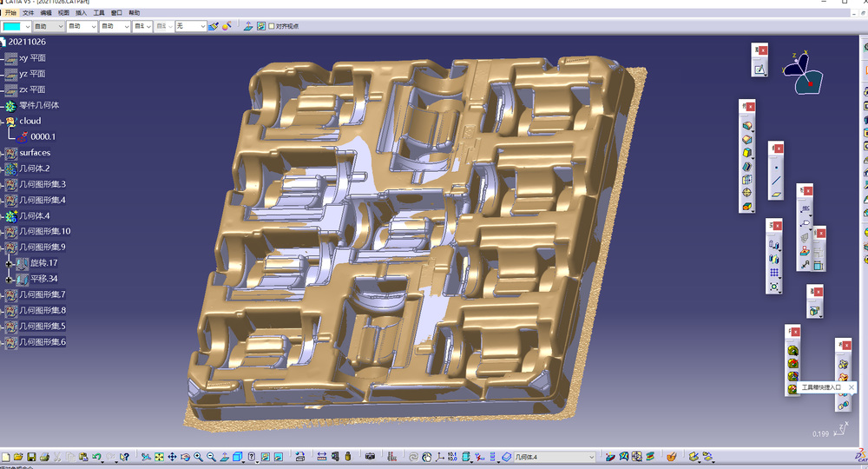Click the Print icon in bottom toolbar
The height and width of the screenshot is (469, 868).
[44, 457]
